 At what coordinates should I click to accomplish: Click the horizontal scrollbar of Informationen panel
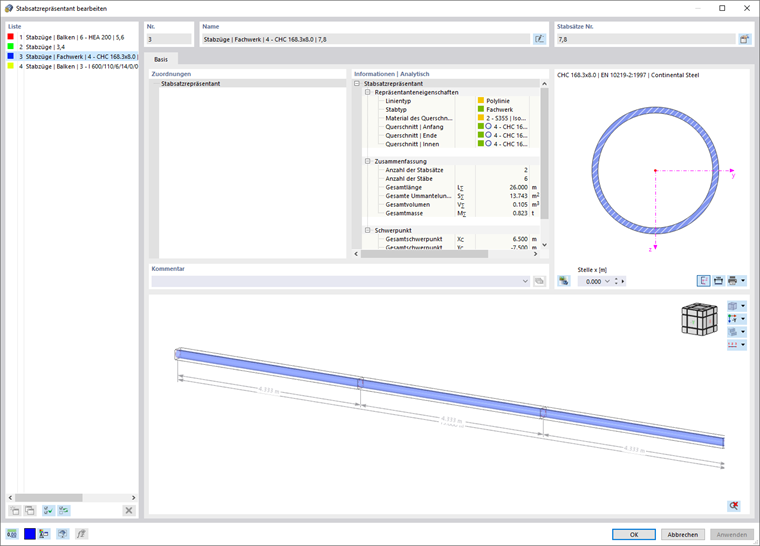pyautogui.click(x=425, y=254)
